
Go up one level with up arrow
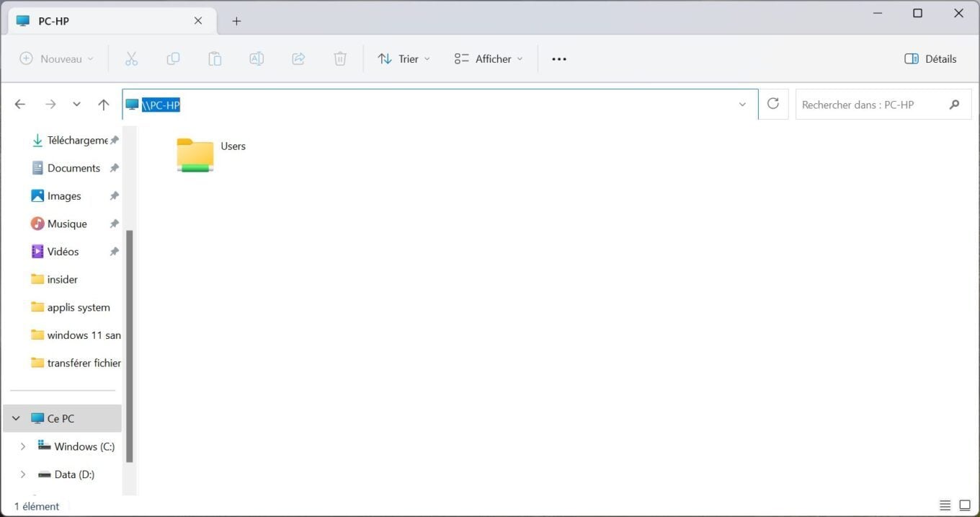(x=104, y=105)
